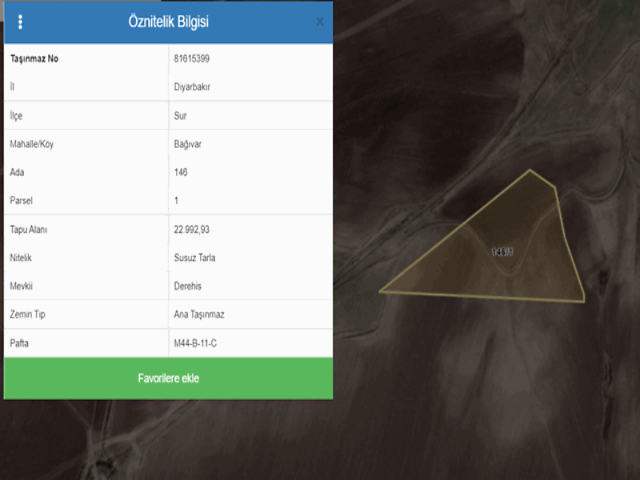Click the Sur district value

[x=180, y=116]
